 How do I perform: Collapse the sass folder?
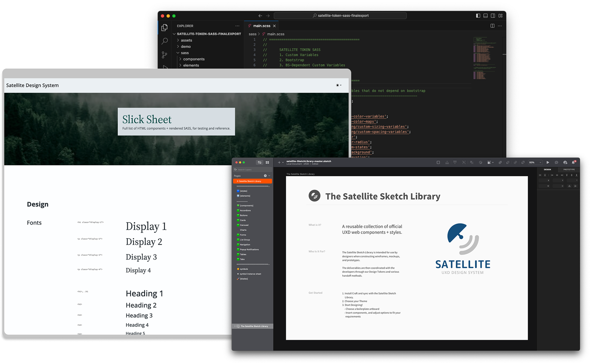pyautogui.click(x=184, y=53)
